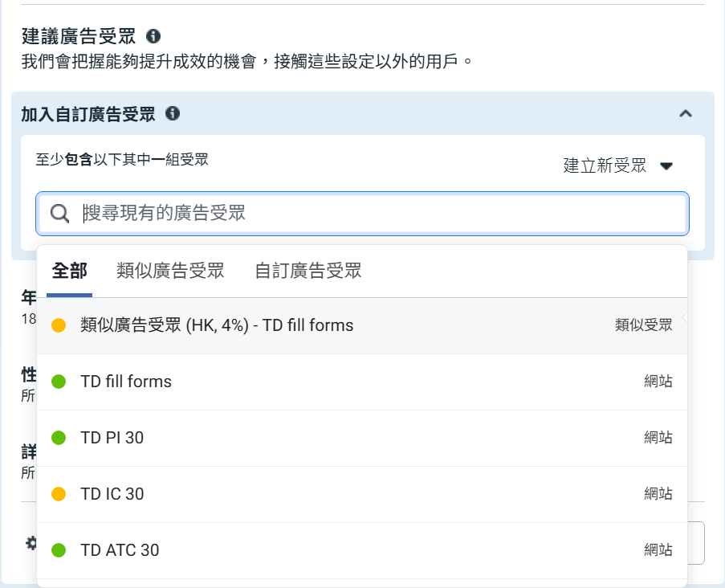
Task: Click yellow status dot beside TD IC 30
Action: point(59,494)
